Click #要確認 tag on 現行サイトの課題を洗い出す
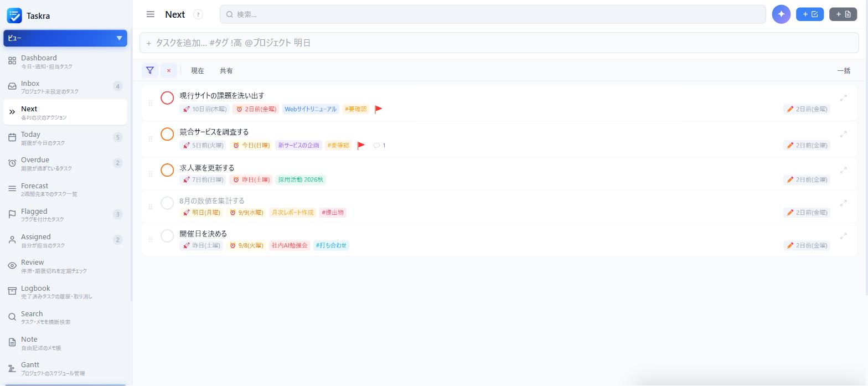The image size is (868, 386). pyautogui.click(x=356, y=109)
